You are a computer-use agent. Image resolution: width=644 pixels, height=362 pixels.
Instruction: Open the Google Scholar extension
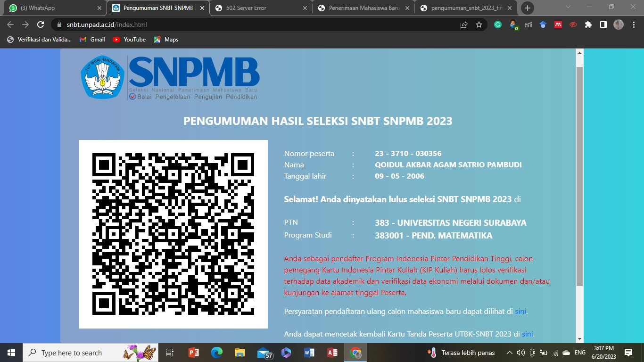[543, 25]
